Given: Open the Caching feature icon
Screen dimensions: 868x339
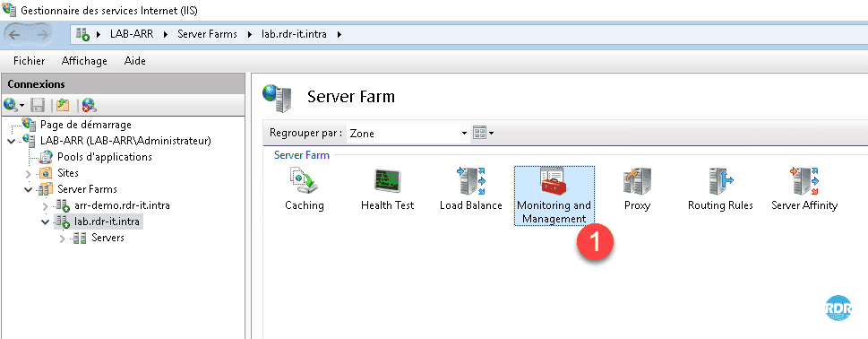Looking at the screenshot, I should 304,189.
